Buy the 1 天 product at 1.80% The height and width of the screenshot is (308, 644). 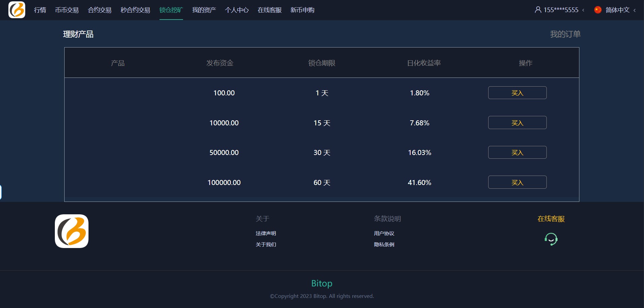(517, 93)
